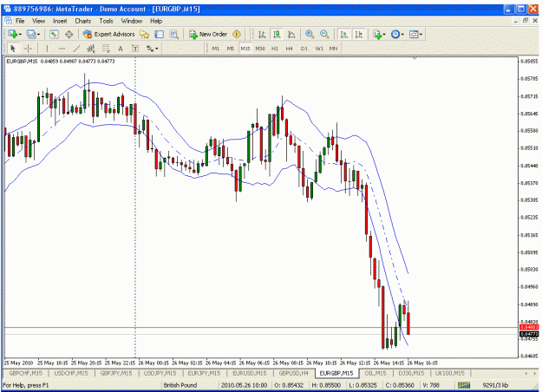This screenshot has width=542, height=392.
Task: Select the Fibonacci retracement tool
Action: tap(106, 49)
